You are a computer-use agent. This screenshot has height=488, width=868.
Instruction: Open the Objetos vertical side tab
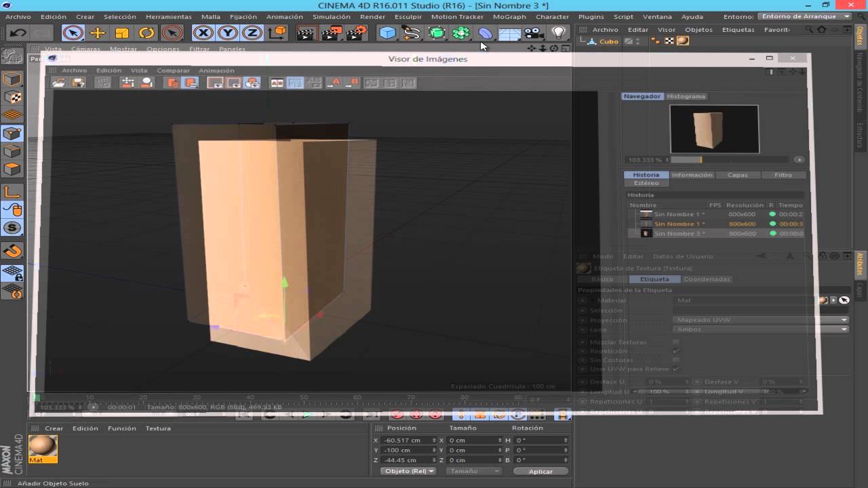[x=860, y=35]
